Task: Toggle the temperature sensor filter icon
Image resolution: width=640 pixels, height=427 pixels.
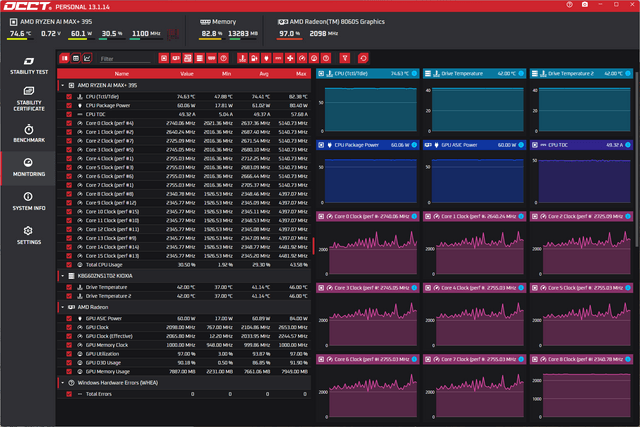Action: pos(242,58)
